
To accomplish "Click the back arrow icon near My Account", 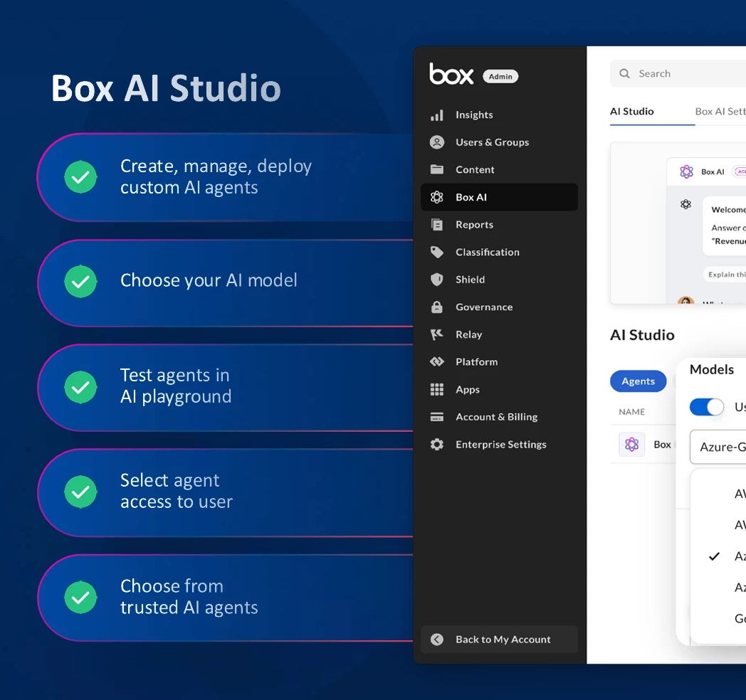I will pos(437,640).
